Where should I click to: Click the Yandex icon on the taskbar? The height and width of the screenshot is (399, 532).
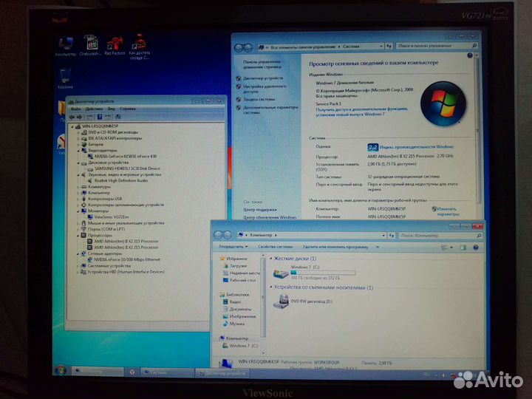(132, 372)
